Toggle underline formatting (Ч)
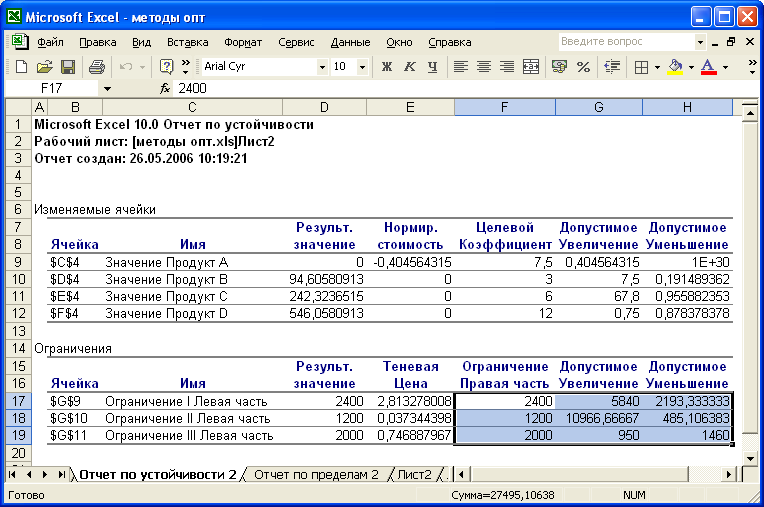This screenshot has width=764, height=507. click(433, 67)
